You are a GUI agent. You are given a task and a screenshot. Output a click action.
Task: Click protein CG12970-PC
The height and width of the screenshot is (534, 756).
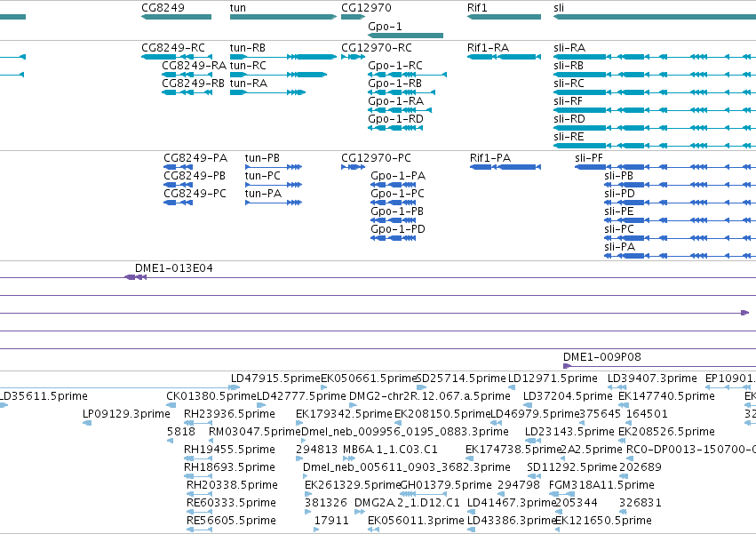pyautogui.click(x=353, y=167)
